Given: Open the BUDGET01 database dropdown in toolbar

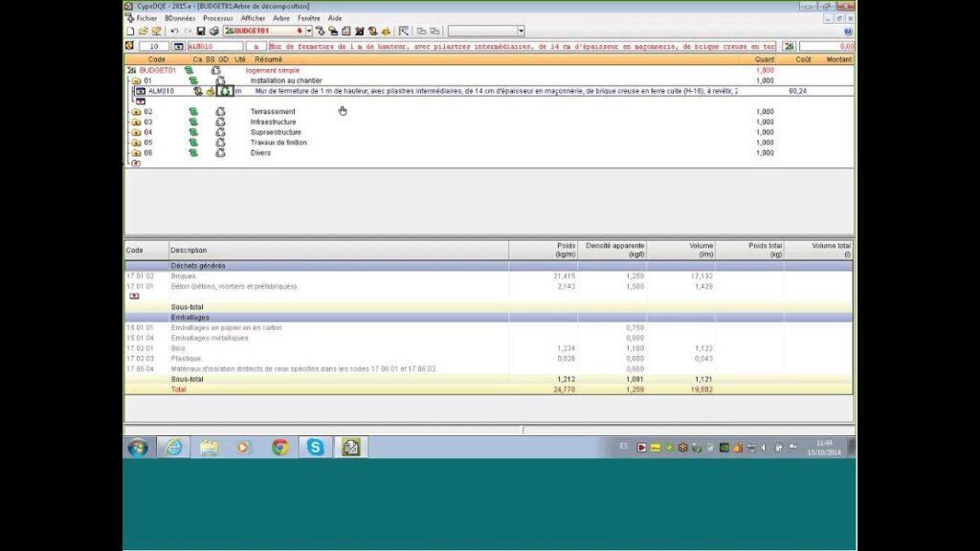Looking at the screenshot, I should [308, 32].
